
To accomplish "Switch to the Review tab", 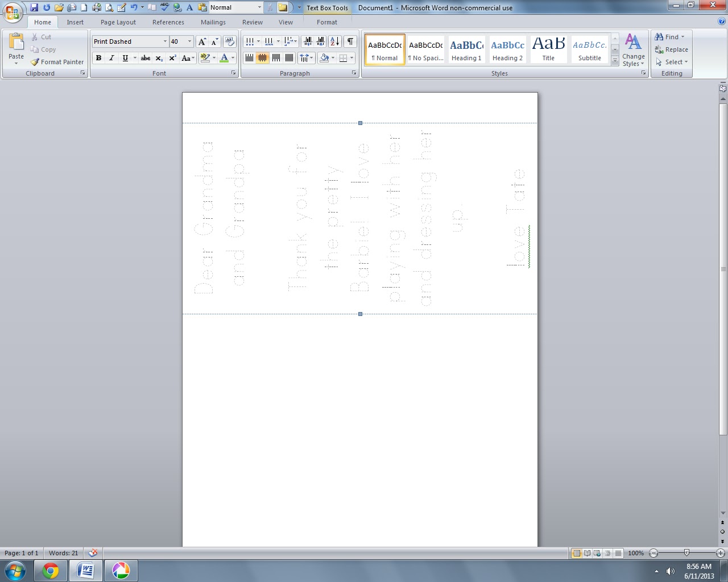I will click(x=253, y=22).
